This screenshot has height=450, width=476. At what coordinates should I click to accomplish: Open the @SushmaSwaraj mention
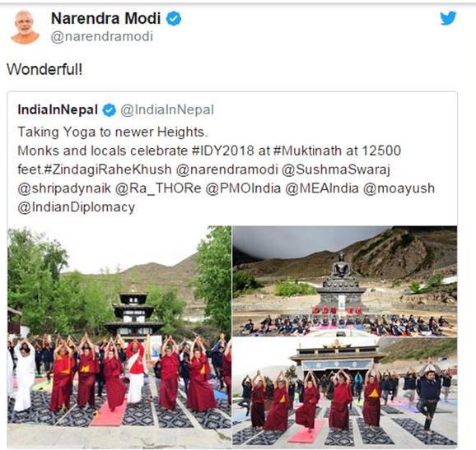336,169
